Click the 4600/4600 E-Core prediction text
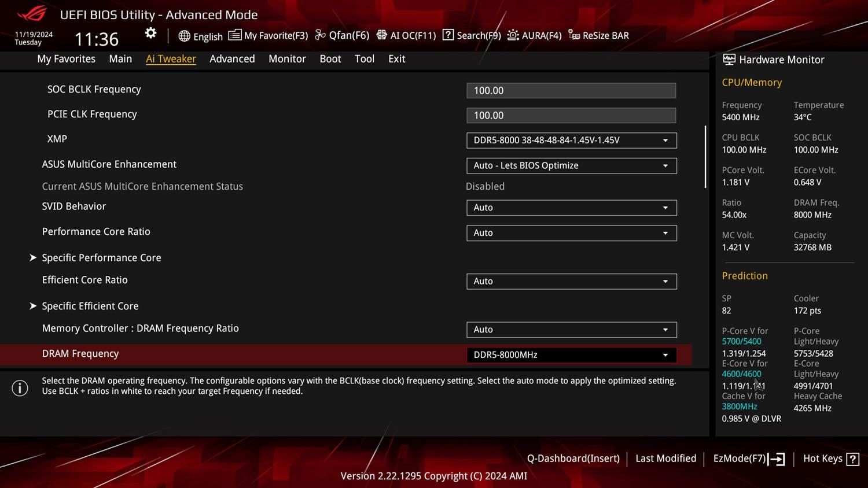 741,374
